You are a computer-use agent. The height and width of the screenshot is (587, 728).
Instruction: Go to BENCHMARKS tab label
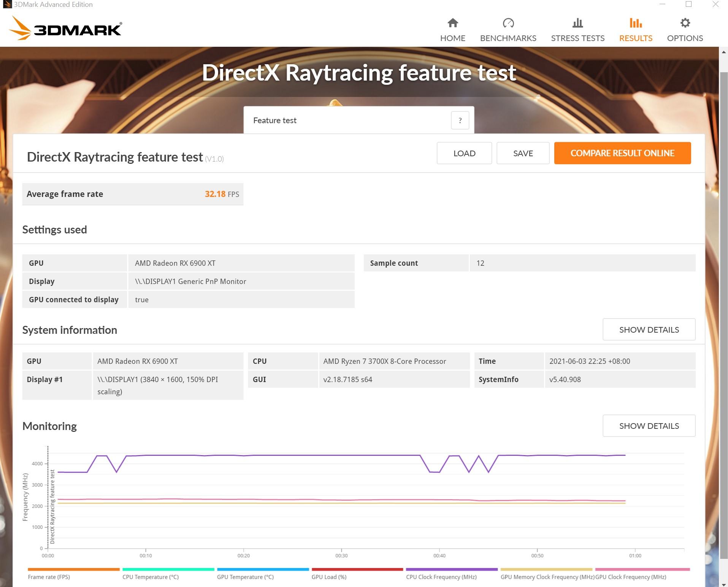coord(508,38)
